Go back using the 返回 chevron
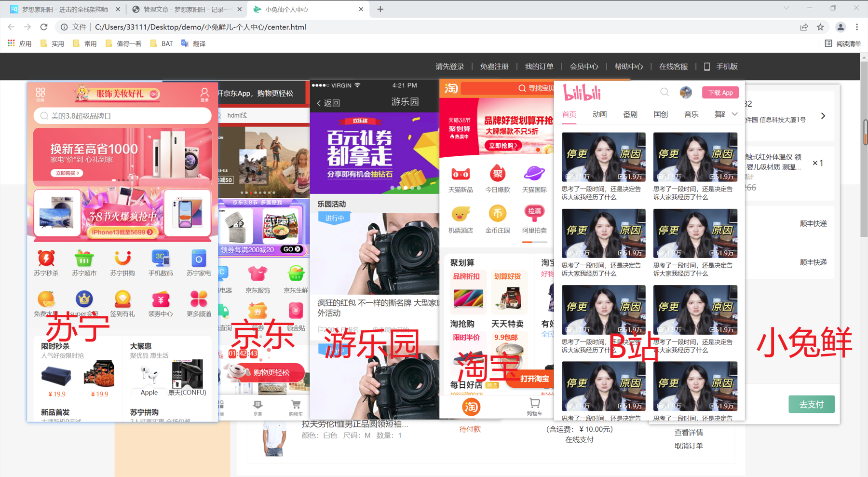Screen dimensions: 868x477 coord(319,103)
